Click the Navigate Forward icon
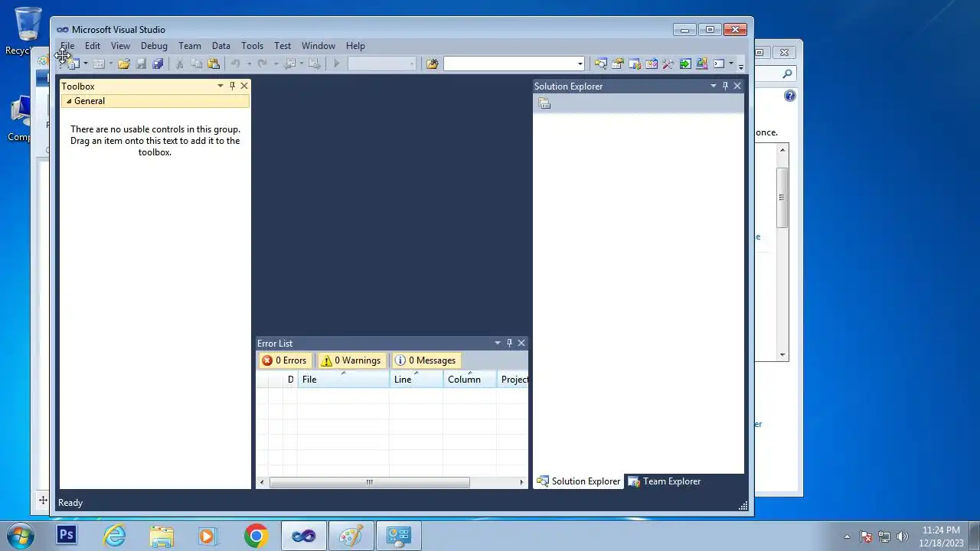The height and width of the screenshot is (551, 980). click(314, 64)
